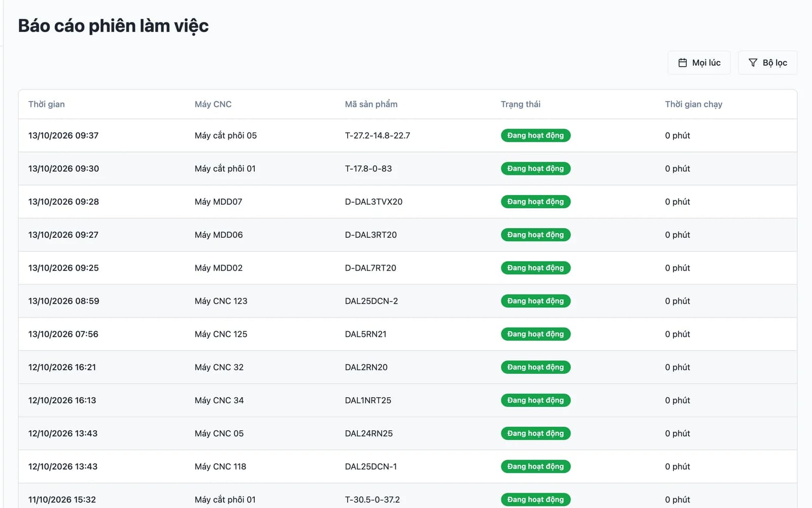Click product code DAL25DCN-1
This screenshot has width=812, height=508.
(371, 466)
